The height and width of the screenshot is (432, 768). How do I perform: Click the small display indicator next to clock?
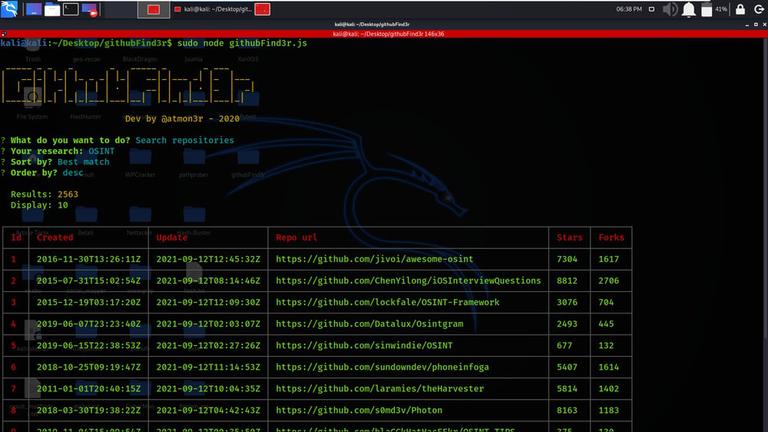[651, 9]
